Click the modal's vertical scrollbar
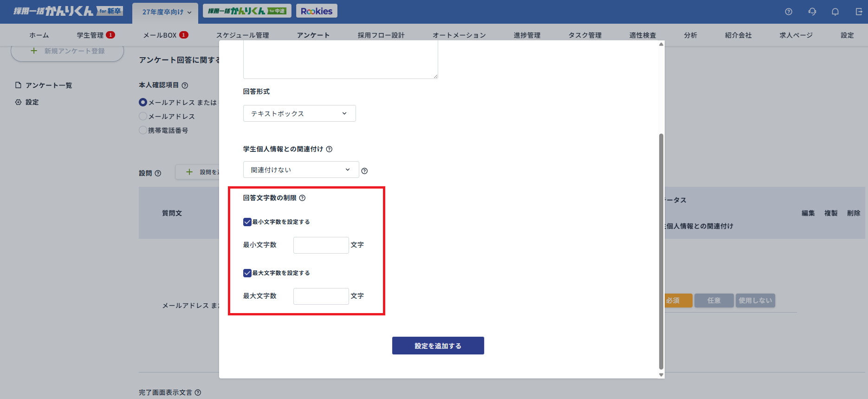 click(x=661, y=251)
